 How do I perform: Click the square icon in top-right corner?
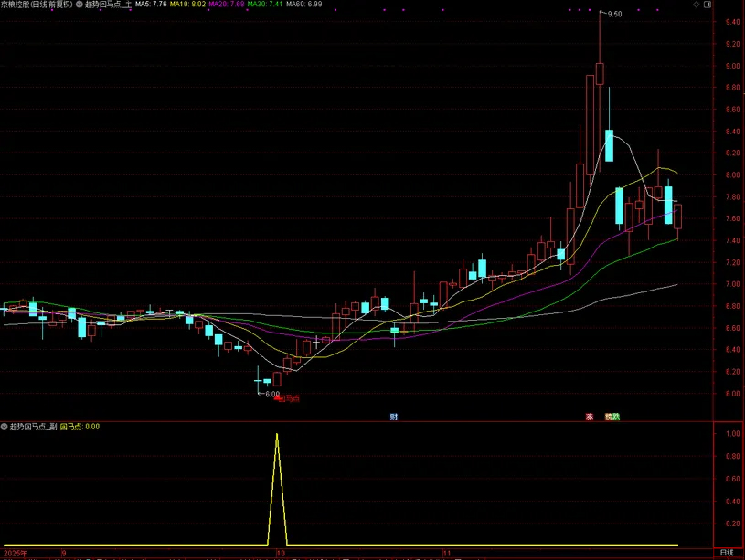click(735, 5)
